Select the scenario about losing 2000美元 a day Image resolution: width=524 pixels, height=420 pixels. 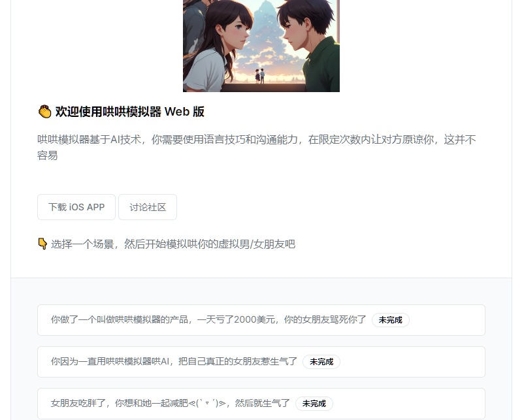point(261,320)
